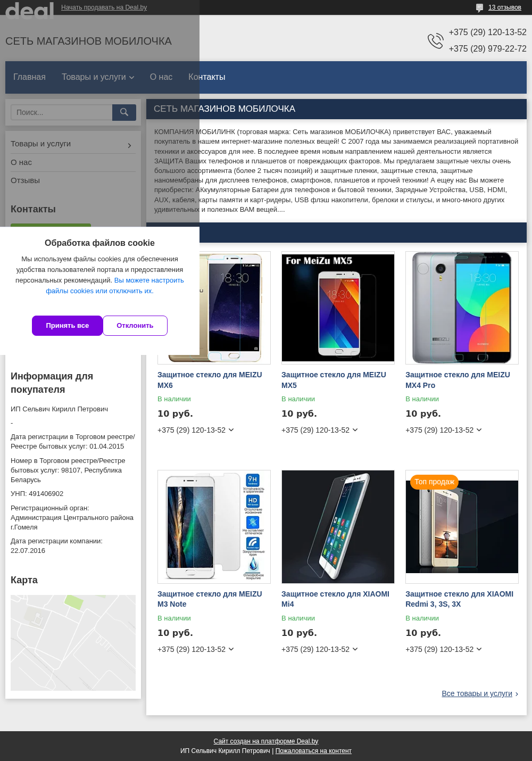Viewport: 532px width, 761px height.
Task: Click the reviews speech bubble icon
Action: click(x=479, y=7)
